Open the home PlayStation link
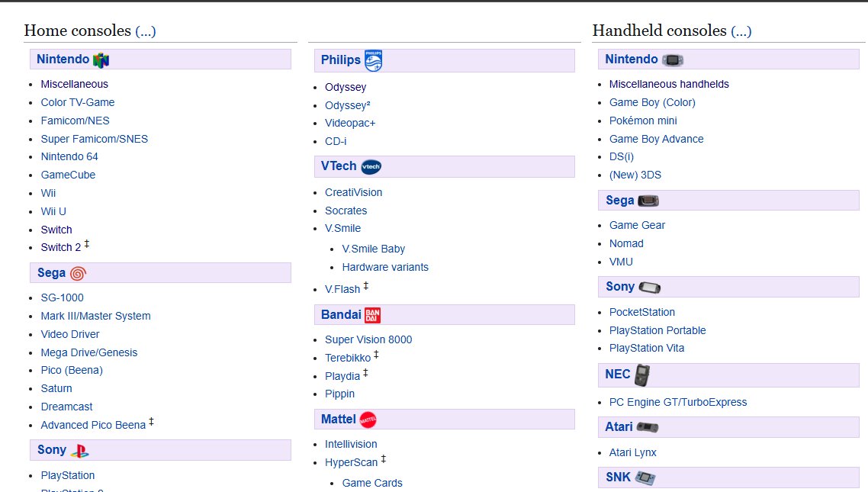 68,475
